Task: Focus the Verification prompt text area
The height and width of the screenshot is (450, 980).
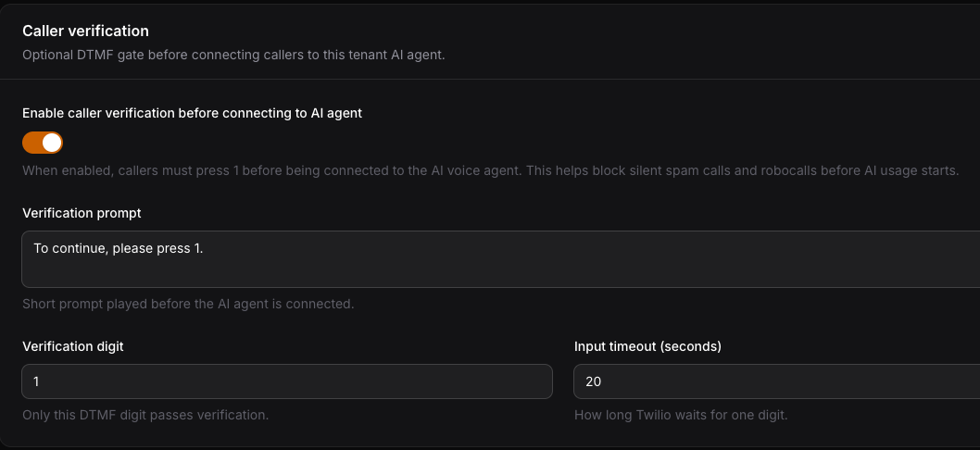Action: (x=500, y=259)
